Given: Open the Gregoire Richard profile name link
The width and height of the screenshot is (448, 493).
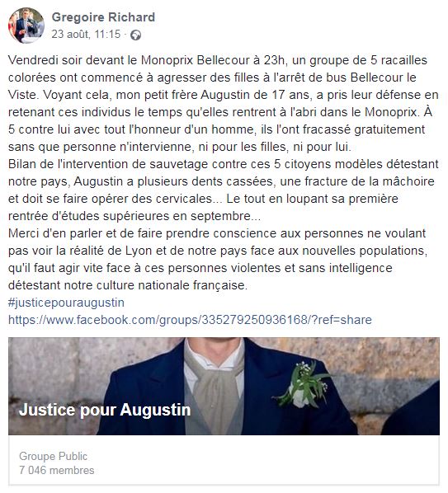Looking at the screenshot, I should (103, 17).
